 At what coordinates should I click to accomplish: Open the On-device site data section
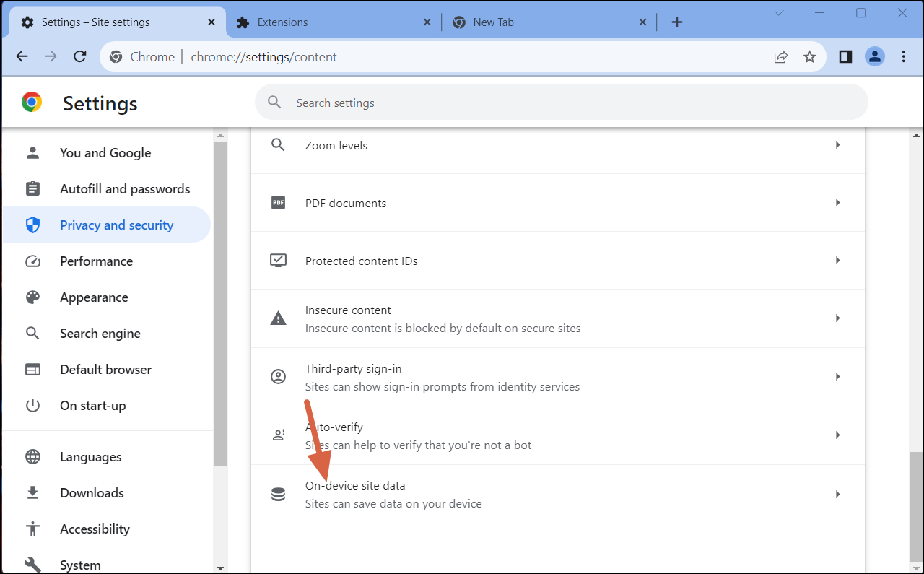pyautogui.click(x=558, y=494)
